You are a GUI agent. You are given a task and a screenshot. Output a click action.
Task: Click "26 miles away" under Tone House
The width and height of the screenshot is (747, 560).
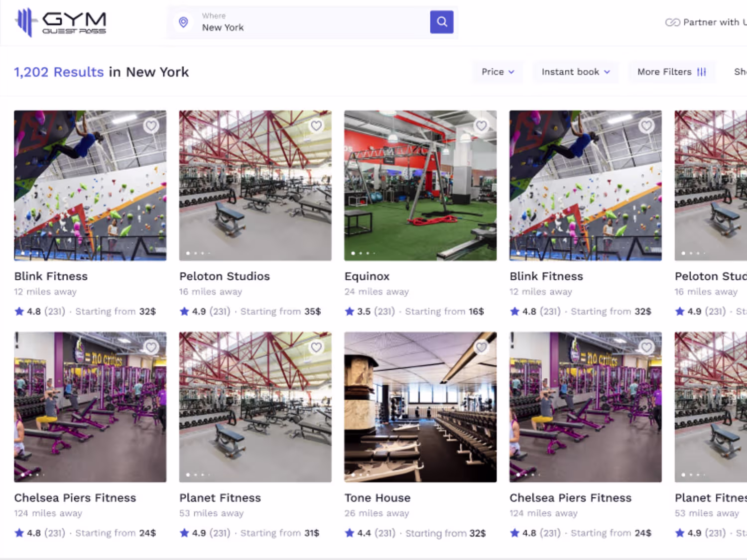[x=376, y=513]
